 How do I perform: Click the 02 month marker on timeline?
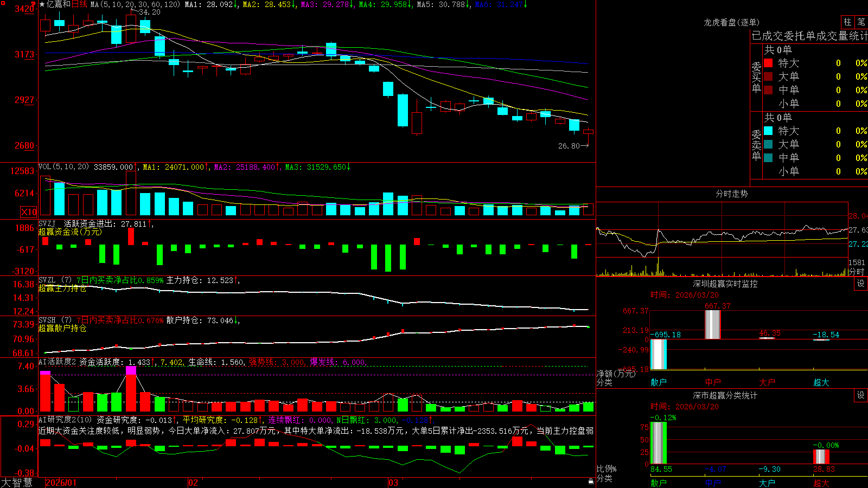(193, 483)
